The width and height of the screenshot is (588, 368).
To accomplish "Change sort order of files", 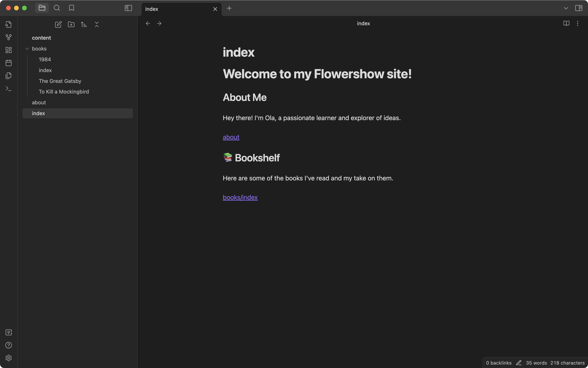I will point(84,24).
